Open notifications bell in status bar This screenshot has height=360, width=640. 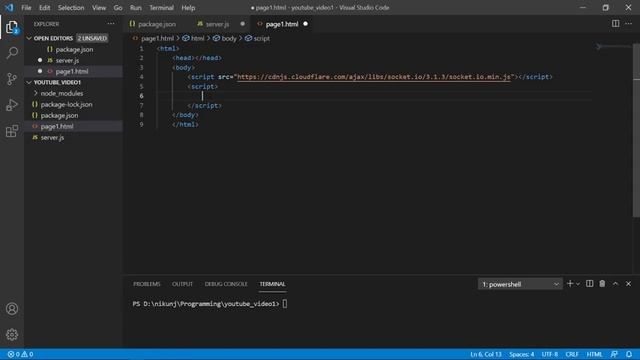pyautogui.click(x=629, y=354)
